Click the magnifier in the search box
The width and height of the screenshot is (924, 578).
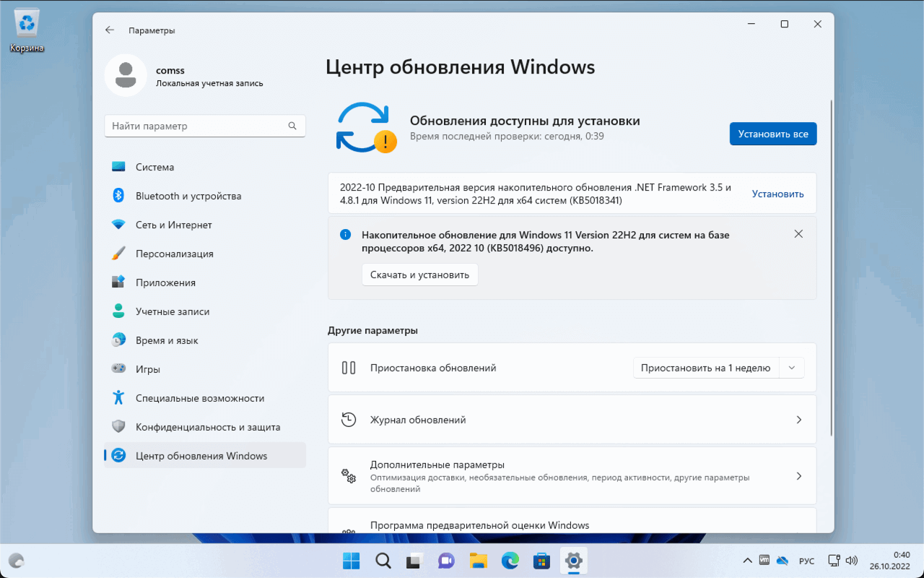(x=292, y=126)
